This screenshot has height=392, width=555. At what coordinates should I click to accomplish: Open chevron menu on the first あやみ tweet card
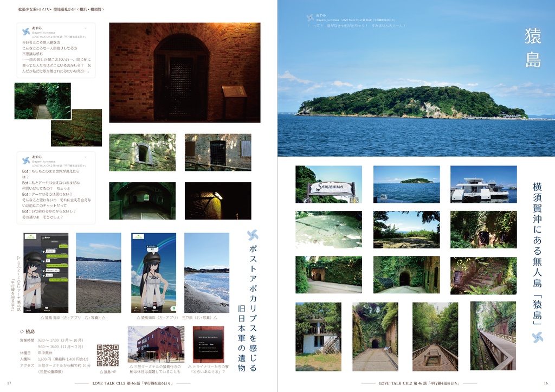[85, 28]
